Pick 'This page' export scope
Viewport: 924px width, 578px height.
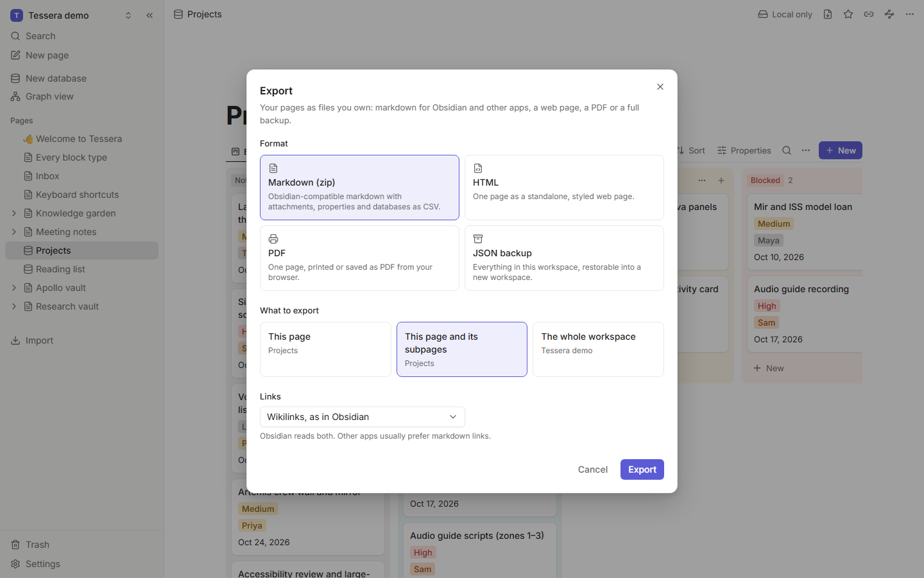click(x=325, y=349)
